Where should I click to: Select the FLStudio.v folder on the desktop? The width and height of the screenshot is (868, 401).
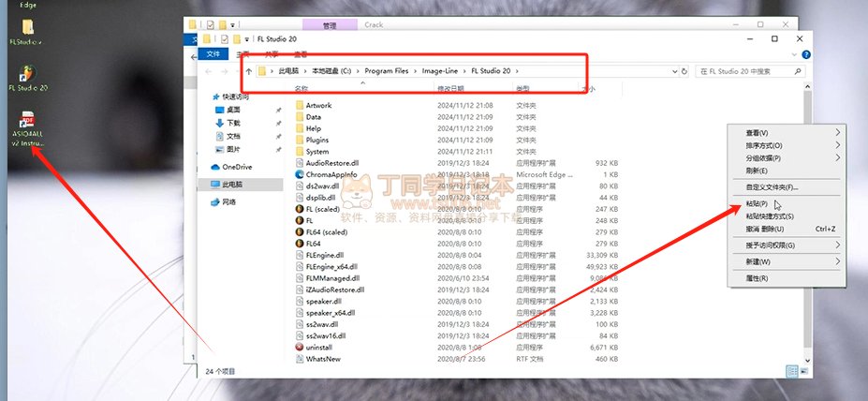(26, 31)
